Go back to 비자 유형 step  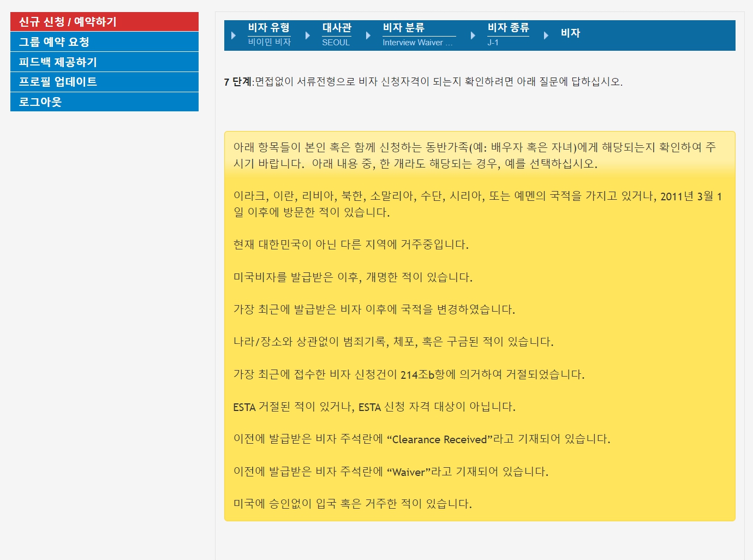pos(268,28)
